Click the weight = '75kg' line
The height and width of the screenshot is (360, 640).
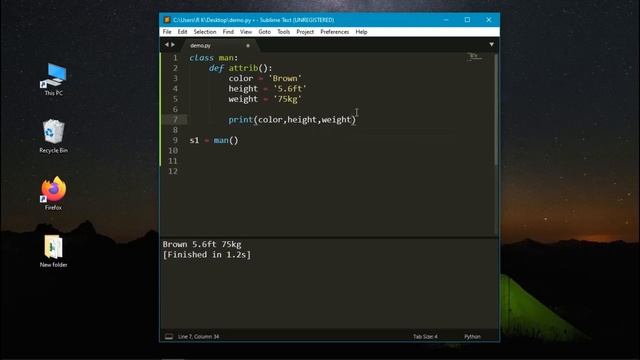click(265, 99)
